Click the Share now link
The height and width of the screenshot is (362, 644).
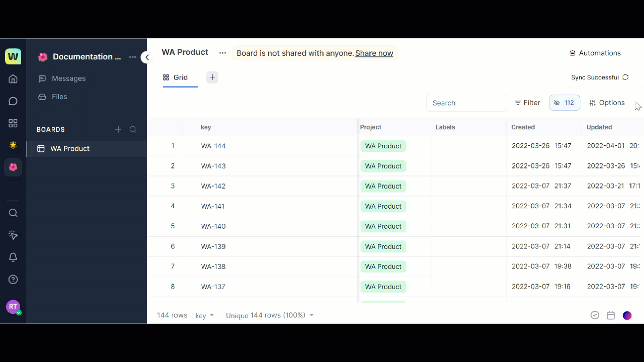pos(374,53)
